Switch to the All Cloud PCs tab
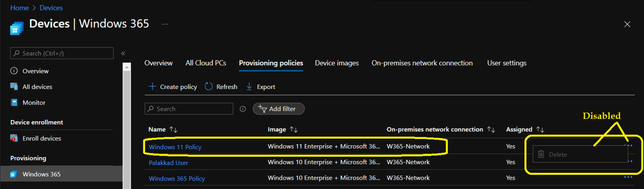 206,63
